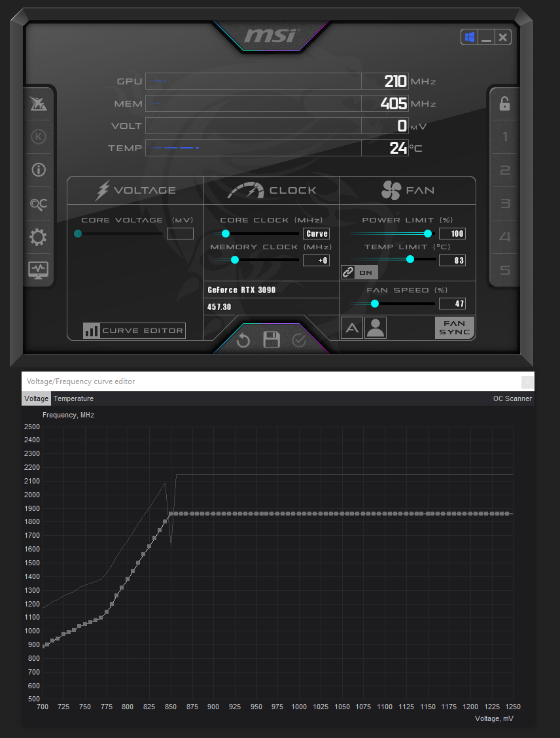
Task: Launch the OC Scanner sidebar icon
Action: point(39,203)
